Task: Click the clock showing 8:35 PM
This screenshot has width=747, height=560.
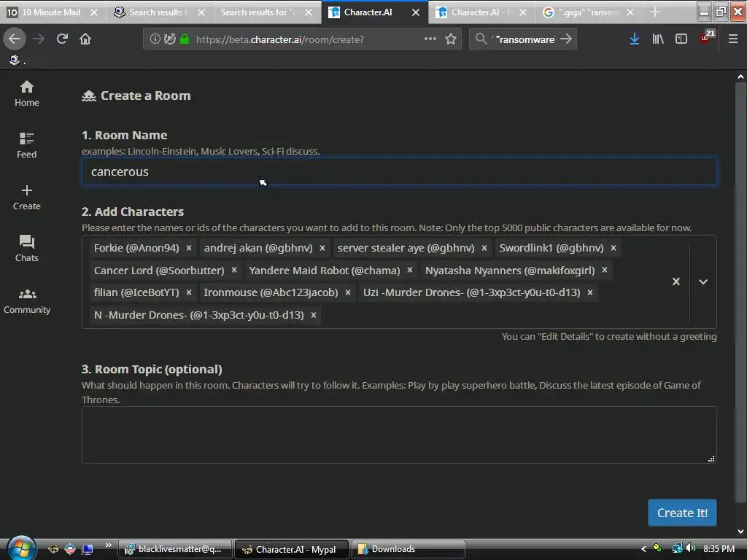Action: tap(719, 548)
